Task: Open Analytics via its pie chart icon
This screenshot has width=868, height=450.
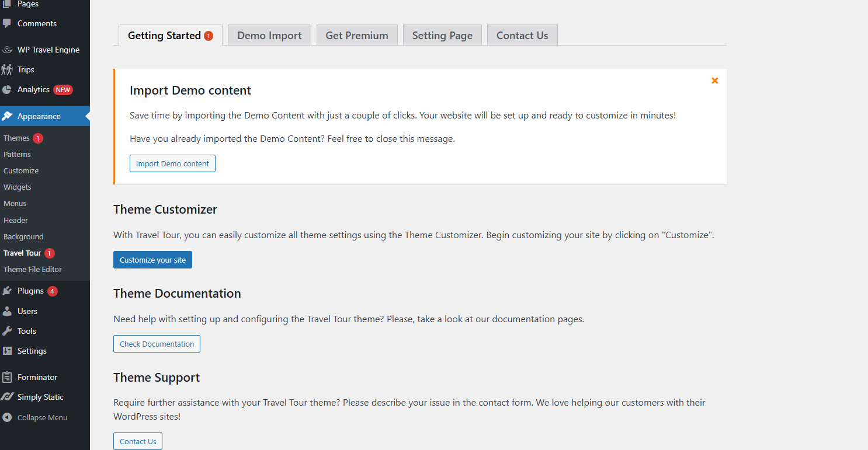Action: (x=7, y=90)
